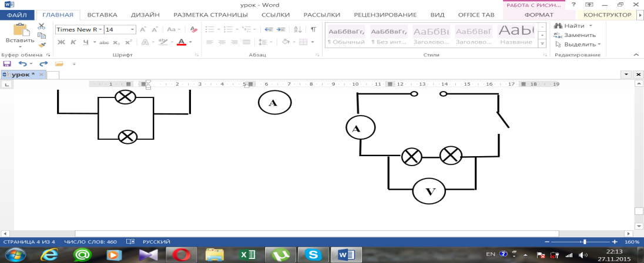Align text to the right

tap(234, 42)
